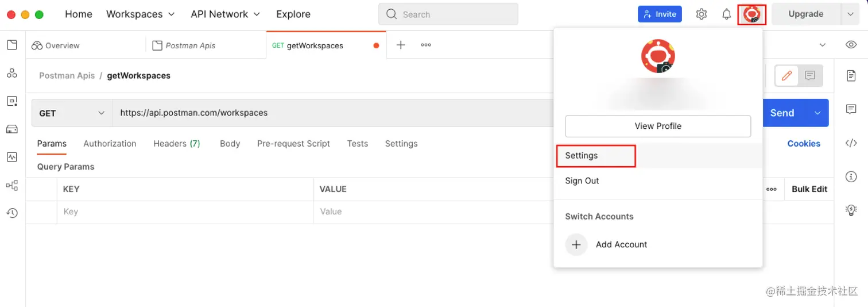Image resolution: width=868 pixels, height=307 pixels.
Task: Open the Authorization tab
Action: pyautogui.click(x=110, y=144)
